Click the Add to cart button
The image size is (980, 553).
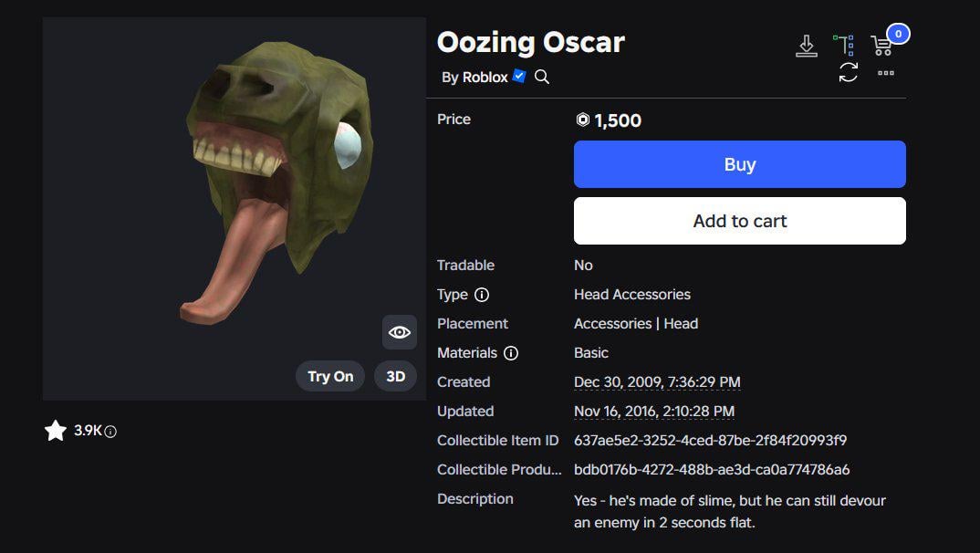tap(739, 221)
